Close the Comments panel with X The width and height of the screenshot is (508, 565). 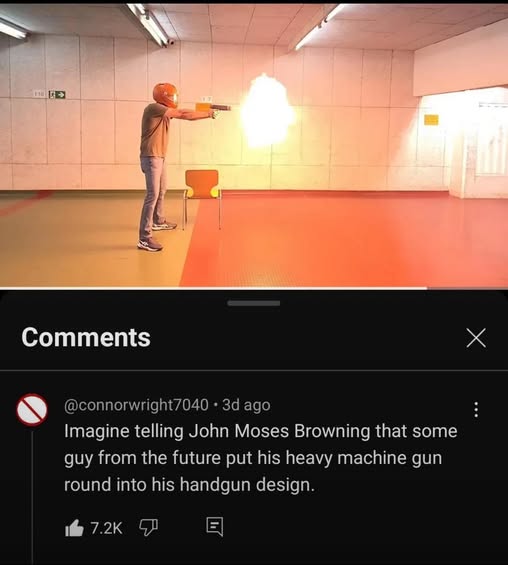(476, 338)
